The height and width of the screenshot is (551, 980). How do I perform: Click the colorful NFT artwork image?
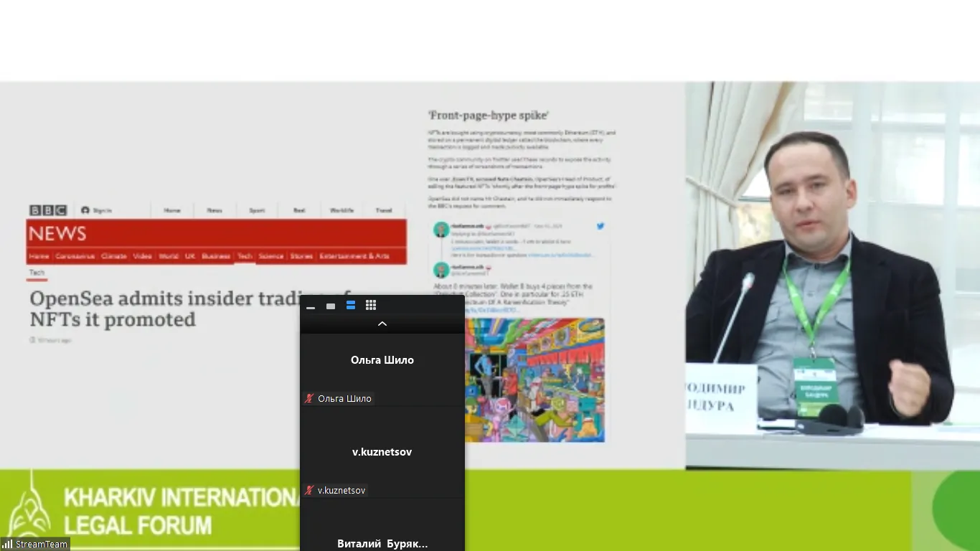click(x=534, y=380)
